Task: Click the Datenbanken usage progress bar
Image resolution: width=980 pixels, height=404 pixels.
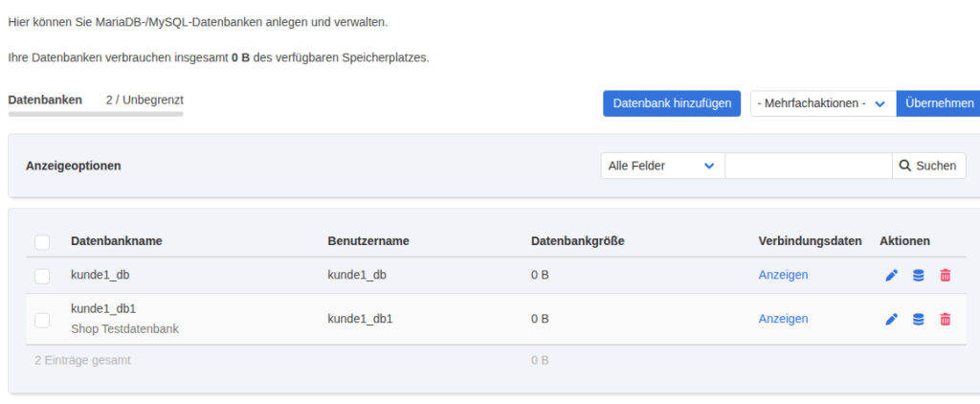Action: [96, 114]
